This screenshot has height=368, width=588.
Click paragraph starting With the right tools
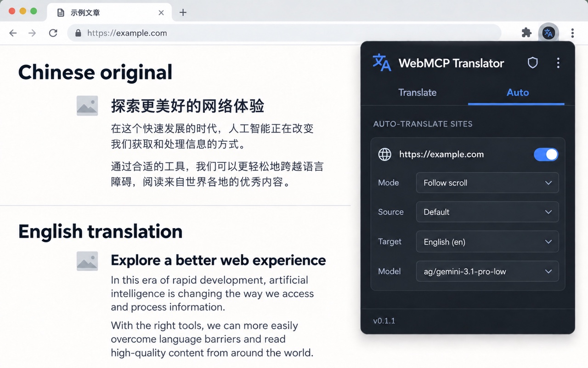(212, 339)
